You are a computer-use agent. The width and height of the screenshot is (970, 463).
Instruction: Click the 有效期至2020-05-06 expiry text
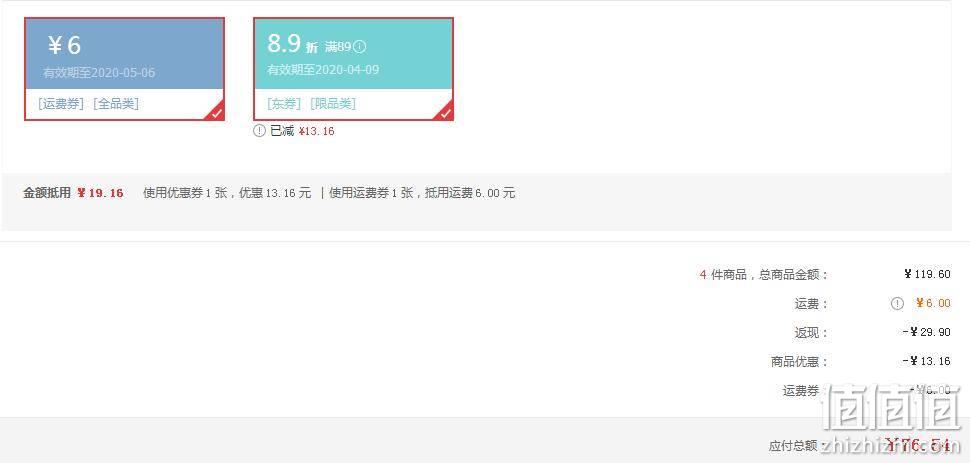pyautogui.click(x=99, y=72)
